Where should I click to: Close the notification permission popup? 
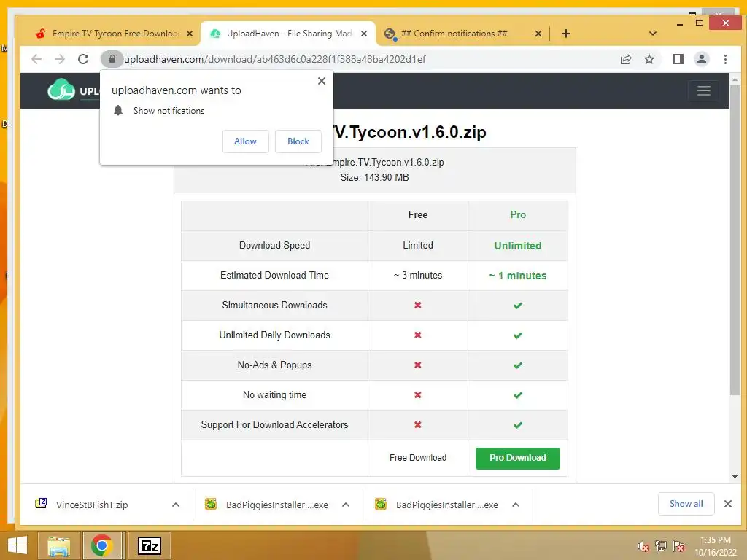coord(322,81)
